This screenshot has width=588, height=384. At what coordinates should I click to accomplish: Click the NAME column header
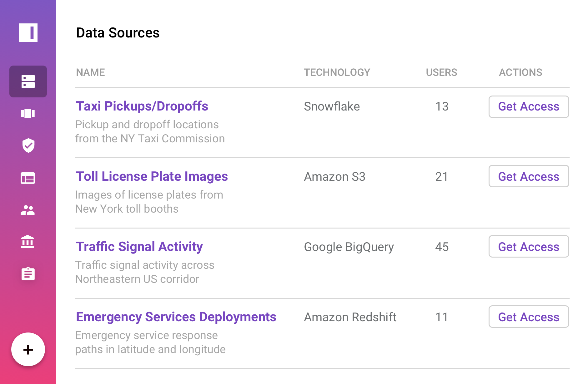(x=91, y=72)
